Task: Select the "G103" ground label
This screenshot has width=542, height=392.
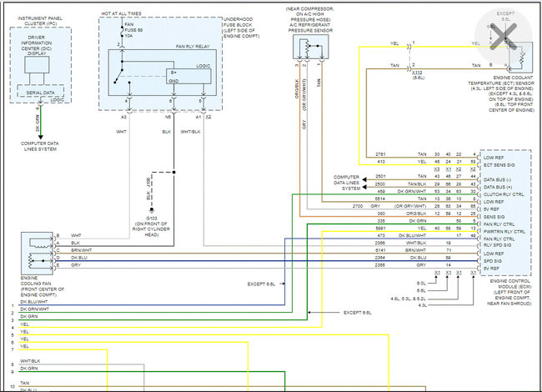Action: coord(152,219)
